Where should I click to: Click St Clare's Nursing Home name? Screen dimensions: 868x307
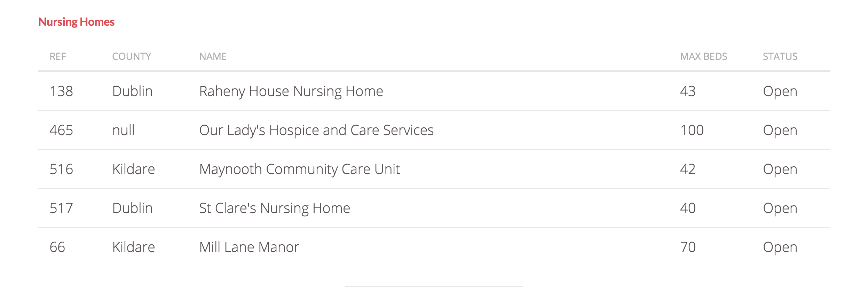[274, 208]
